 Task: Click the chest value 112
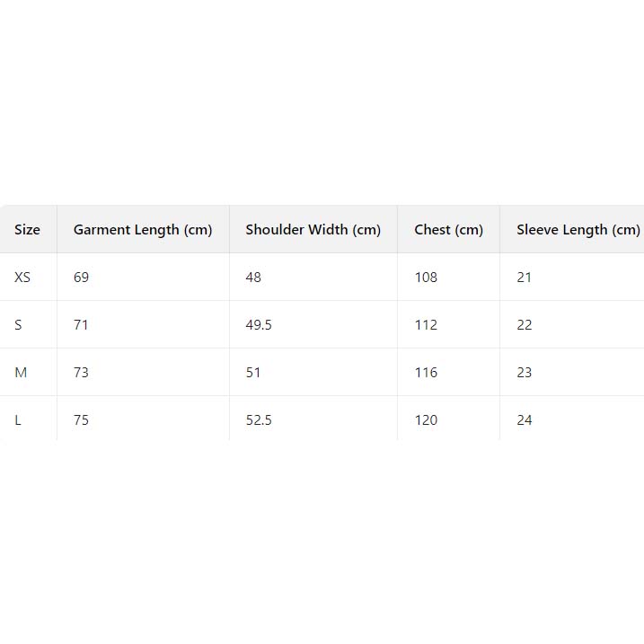(426, 325)
